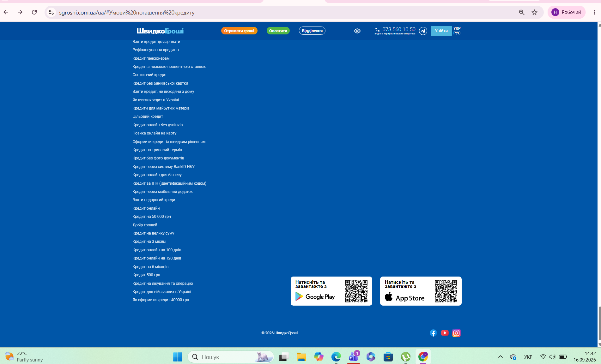Click the orange Отримати гроші button
Viewport: 601px width, 364px height.
click(239, 31)
